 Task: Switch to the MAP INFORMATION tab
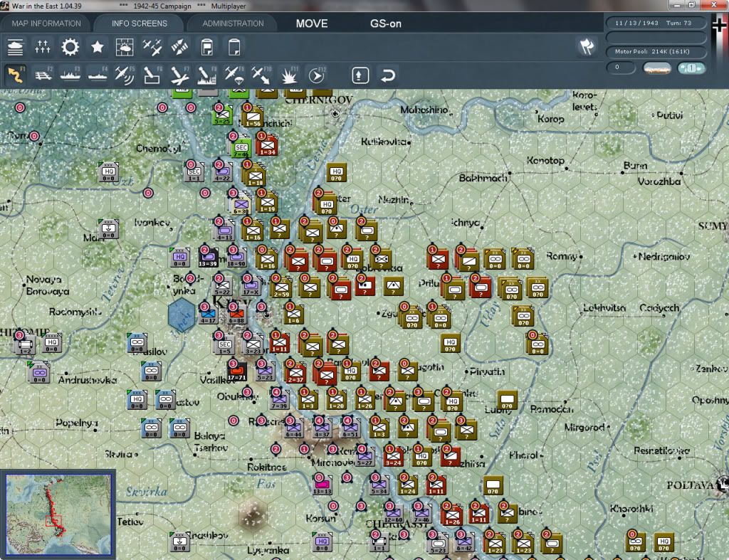(46, 23)
